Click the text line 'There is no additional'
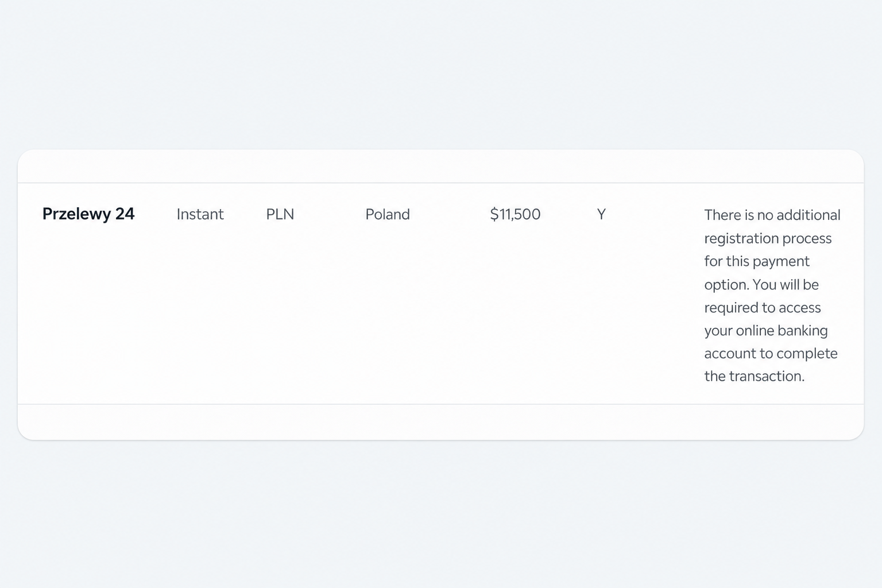 point(772,215)
